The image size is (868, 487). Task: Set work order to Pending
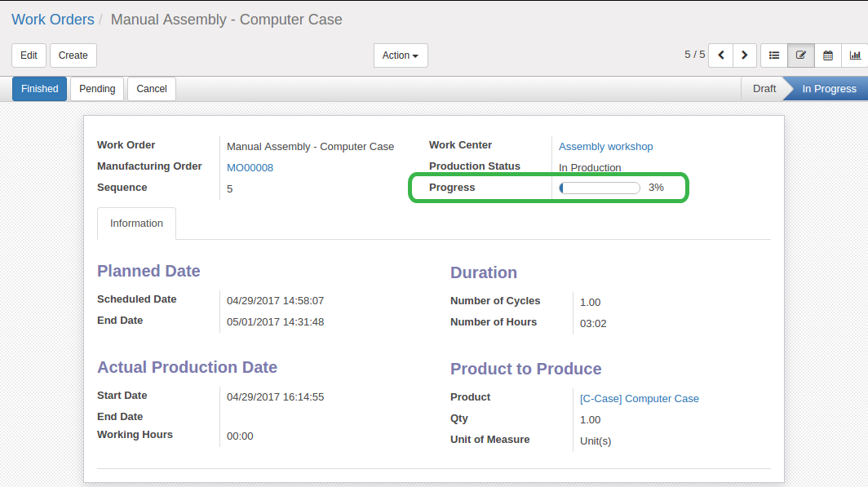97,89
